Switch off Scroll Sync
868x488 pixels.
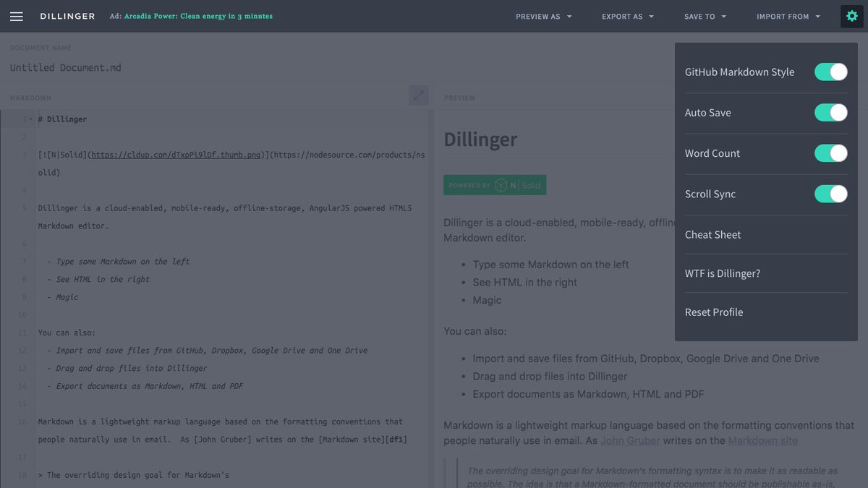[x=831, y=194]
